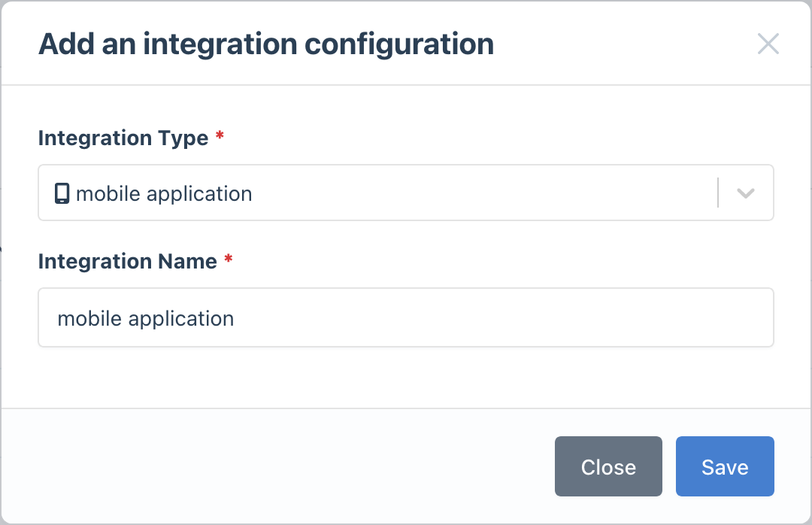Select the 'mobile application' combo box
Screen dimensions: 812x525
coord(376,193)
